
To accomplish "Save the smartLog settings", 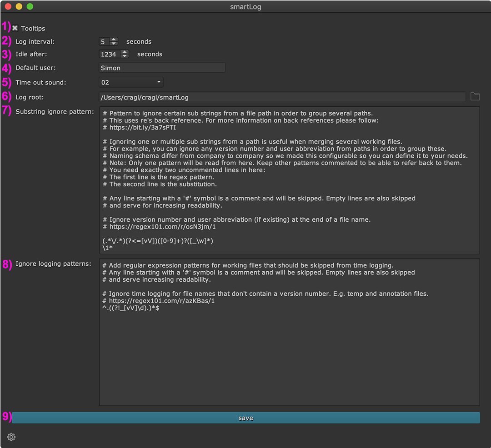I will click(x=245, y=418).
